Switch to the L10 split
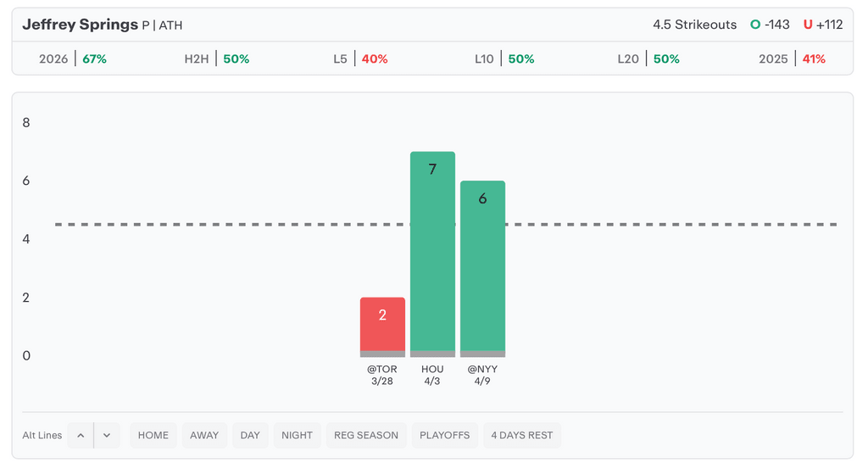The height and width of the screenshot is (474, 868). 504,59
